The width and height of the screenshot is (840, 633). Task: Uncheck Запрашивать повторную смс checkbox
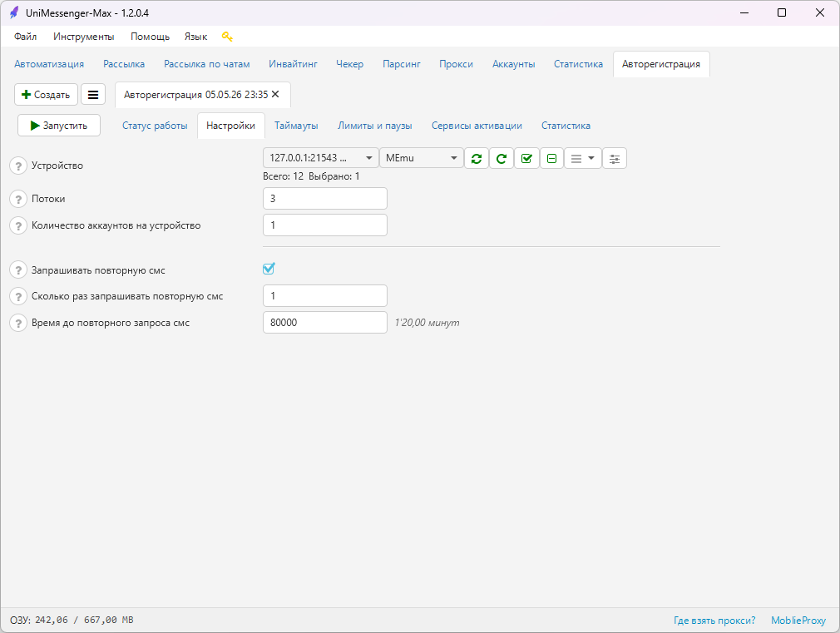coord(269,269)
